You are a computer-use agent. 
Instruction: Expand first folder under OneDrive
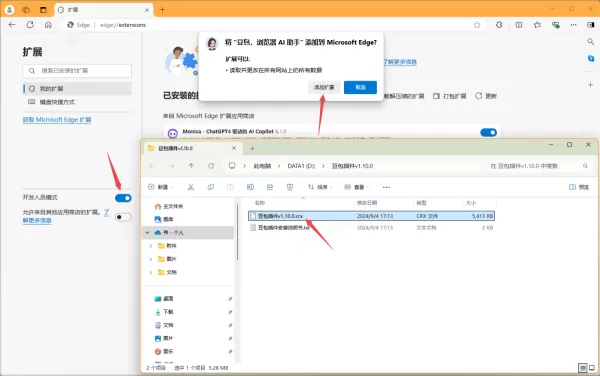pos(151,246)
